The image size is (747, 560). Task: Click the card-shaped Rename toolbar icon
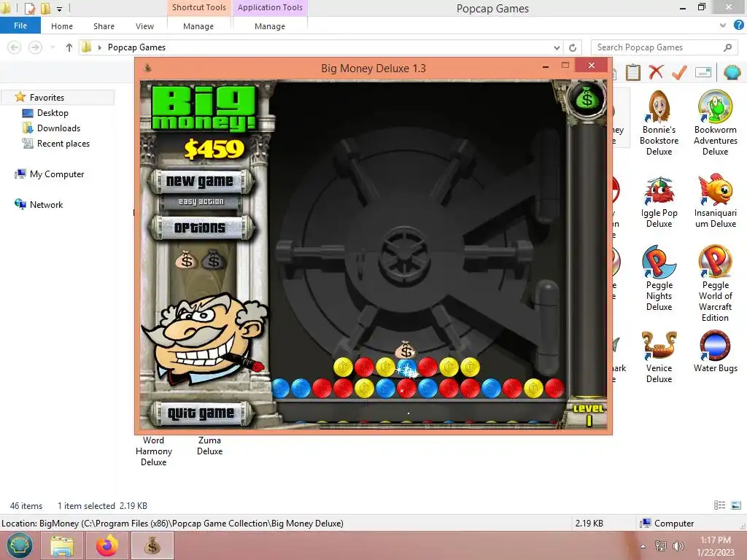[703, 72]
